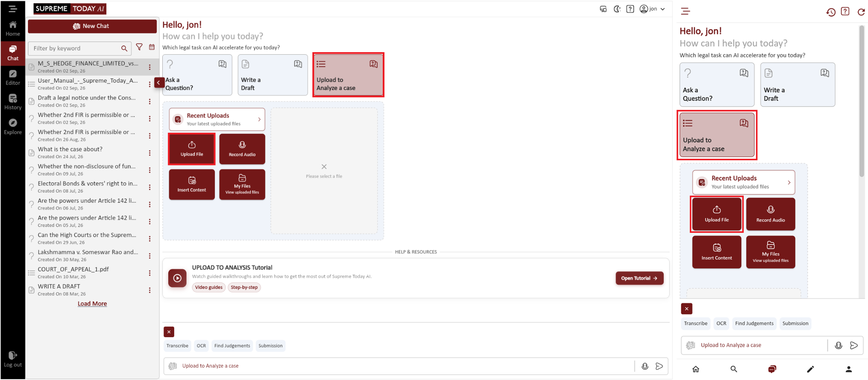Image resolution: width=868 pixels, height=380 pixels.
Task: Open the funnel filter icon
Action: point(139,47)
